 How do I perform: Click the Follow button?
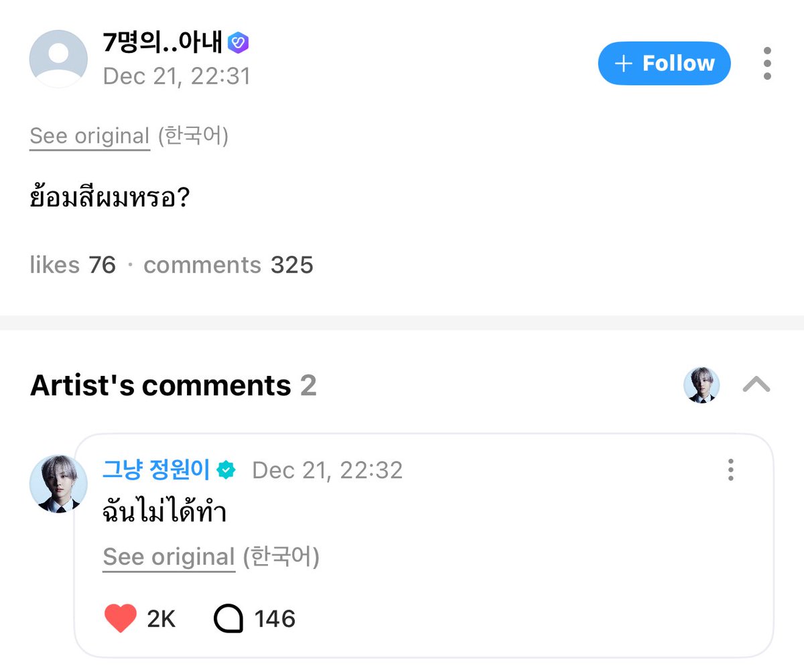point(664,64)
